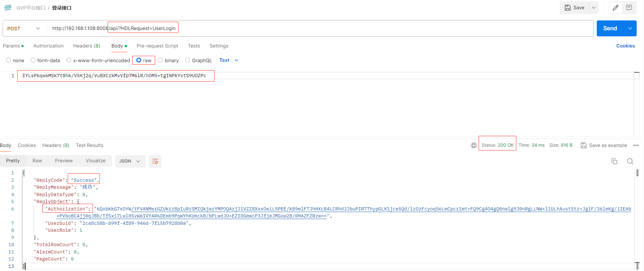The width and height of the screenshot is (644, 271).
Task: Search the response with magnifier icon
Action: 630,161
